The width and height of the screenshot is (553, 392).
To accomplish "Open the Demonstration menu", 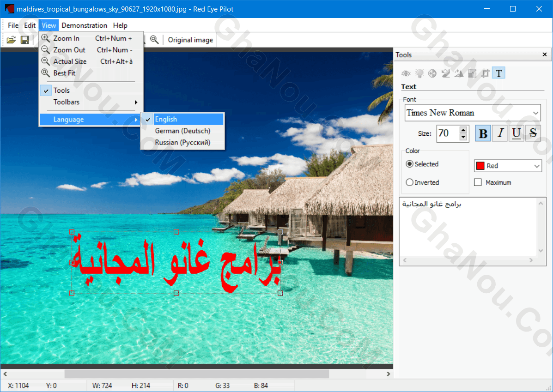I will coord(84,25).
